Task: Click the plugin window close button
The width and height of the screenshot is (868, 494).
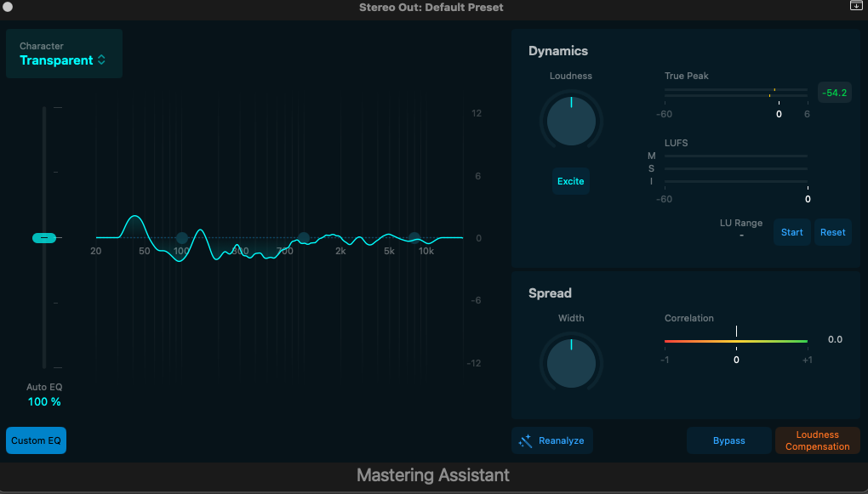Action: click(8, 7)
